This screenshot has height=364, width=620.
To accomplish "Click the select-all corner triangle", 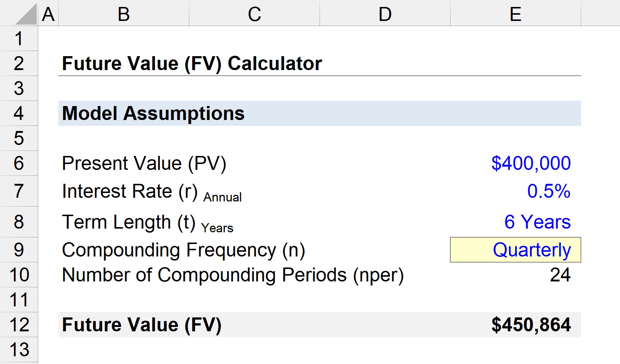I will coord(26,14).
